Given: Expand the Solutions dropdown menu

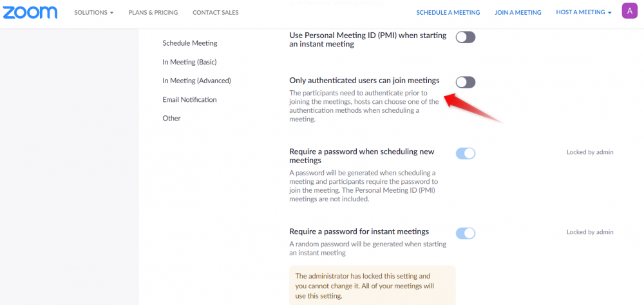Looking at the screenshot, I should 93,12.
